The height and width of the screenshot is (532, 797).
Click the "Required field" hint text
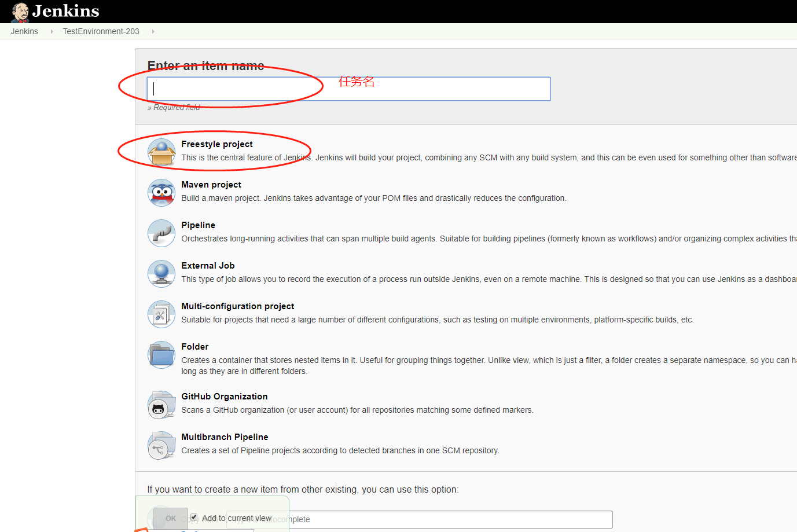pyautogui.click(x=174, y=108)
